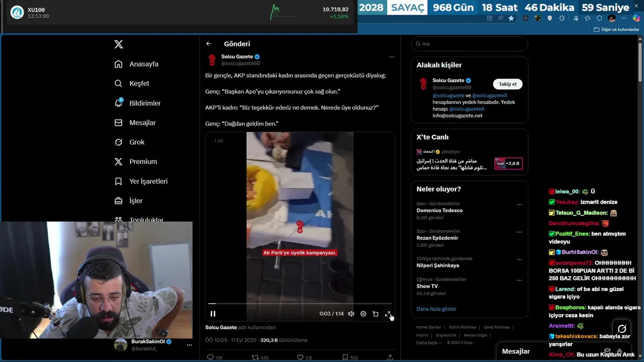Open the post's three-dot more menu
The width and height of the screenshot is (644, 362).
pos(391,57)
